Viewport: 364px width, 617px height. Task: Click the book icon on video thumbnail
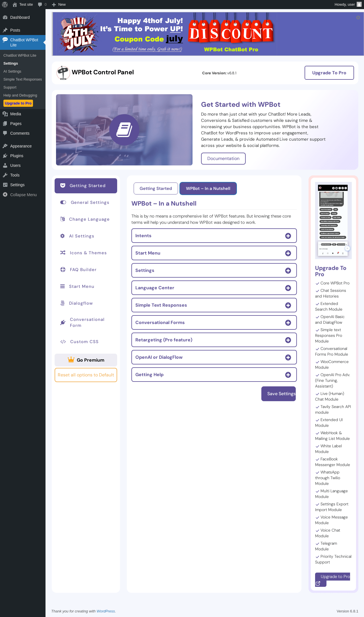124,130
